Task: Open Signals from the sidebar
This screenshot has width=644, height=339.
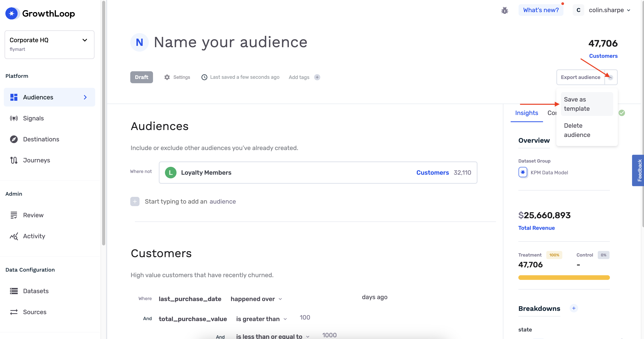Action: click(33, 118)
